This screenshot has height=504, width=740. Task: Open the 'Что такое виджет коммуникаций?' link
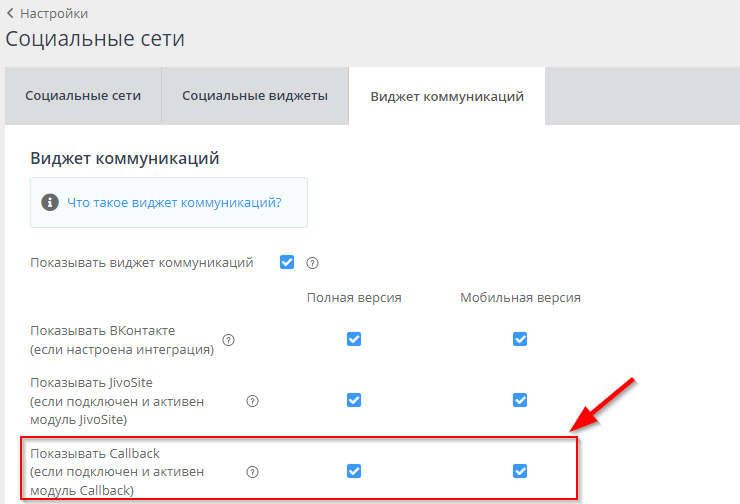click(174, 202)
